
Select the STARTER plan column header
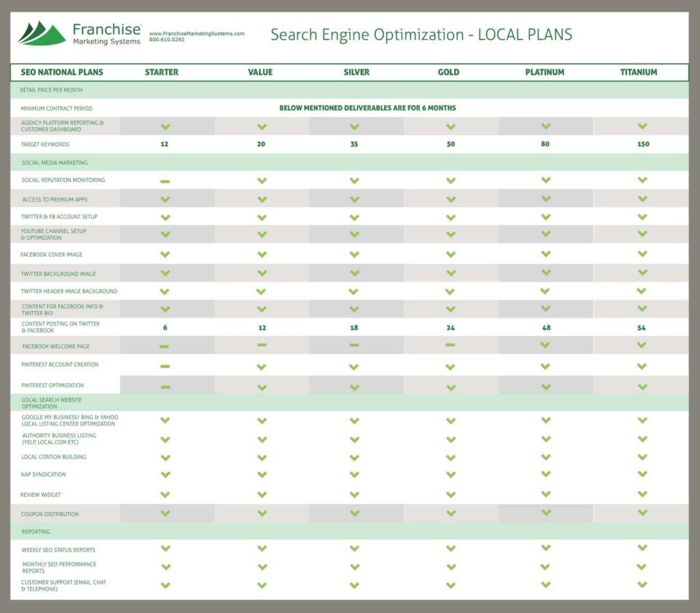coord(162,72)
